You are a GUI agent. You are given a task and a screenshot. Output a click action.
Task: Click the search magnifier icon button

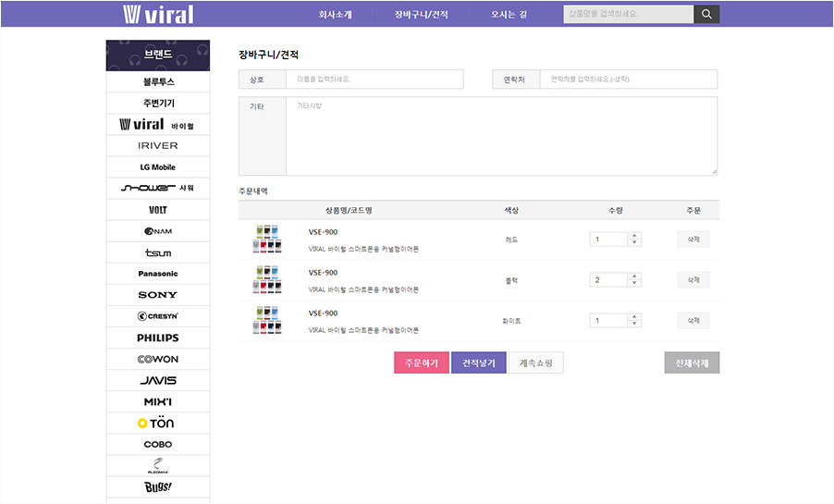point(706,15)
